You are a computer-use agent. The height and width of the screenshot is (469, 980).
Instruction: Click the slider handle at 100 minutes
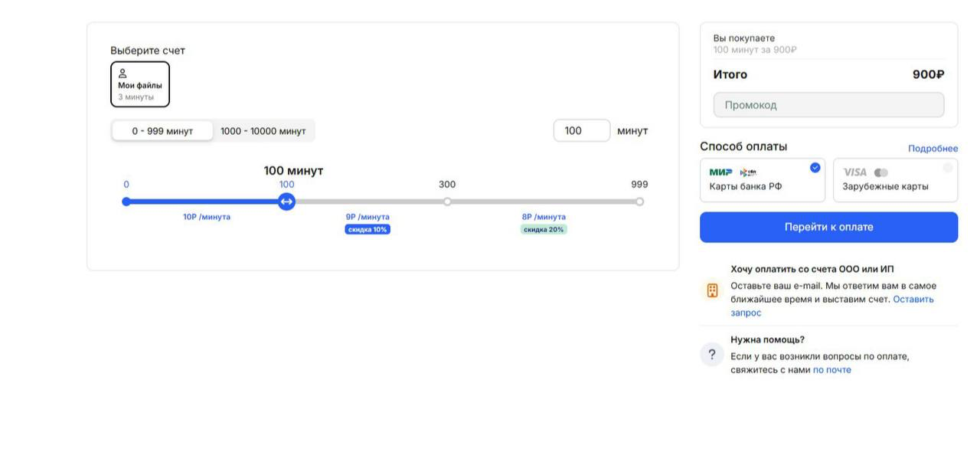click(286, 202)
